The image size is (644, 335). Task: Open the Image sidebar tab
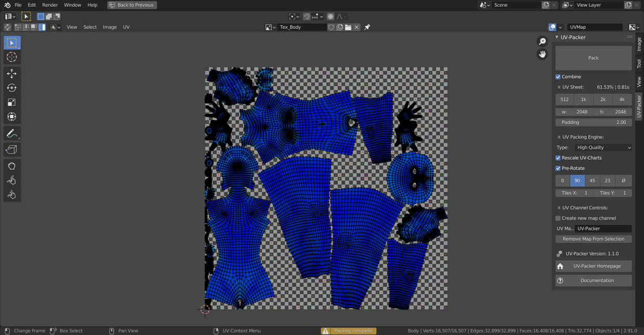pos(639,44)
